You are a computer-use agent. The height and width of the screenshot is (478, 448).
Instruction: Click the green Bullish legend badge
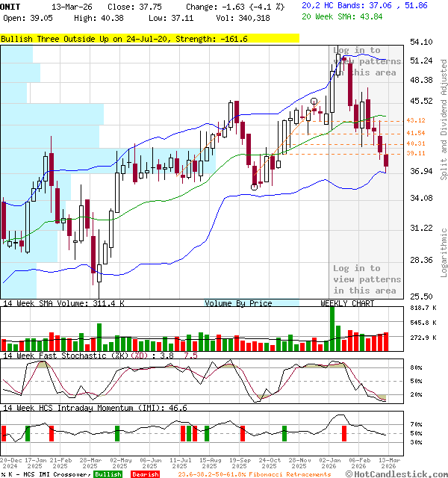coord(108,474)
